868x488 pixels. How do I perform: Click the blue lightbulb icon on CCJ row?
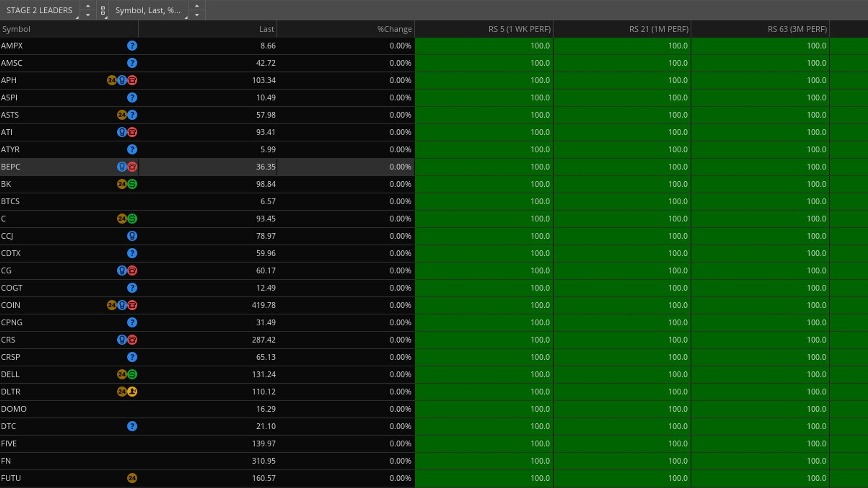(x=132, y=236)
